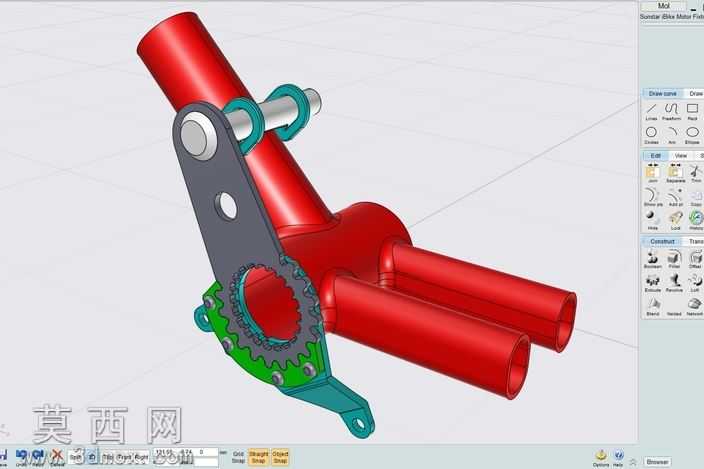Open the History tool
Viewport: 704px width, 469px height.
pos(696,220)
